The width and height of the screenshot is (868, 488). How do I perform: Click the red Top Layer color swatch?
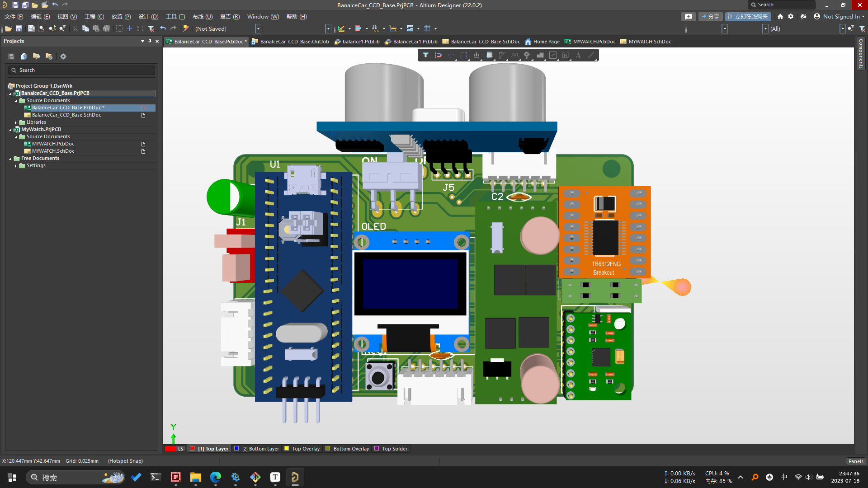coord(193,449)
